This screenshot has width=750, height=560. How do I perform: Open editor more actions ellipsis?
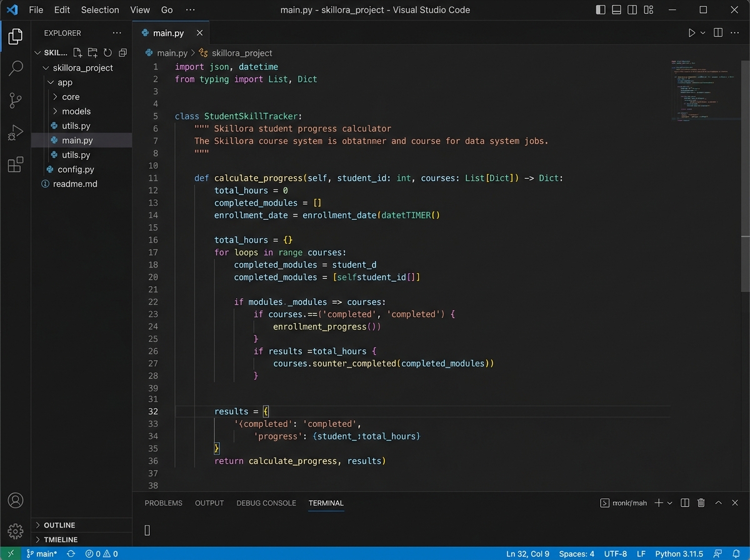[735, 32]
